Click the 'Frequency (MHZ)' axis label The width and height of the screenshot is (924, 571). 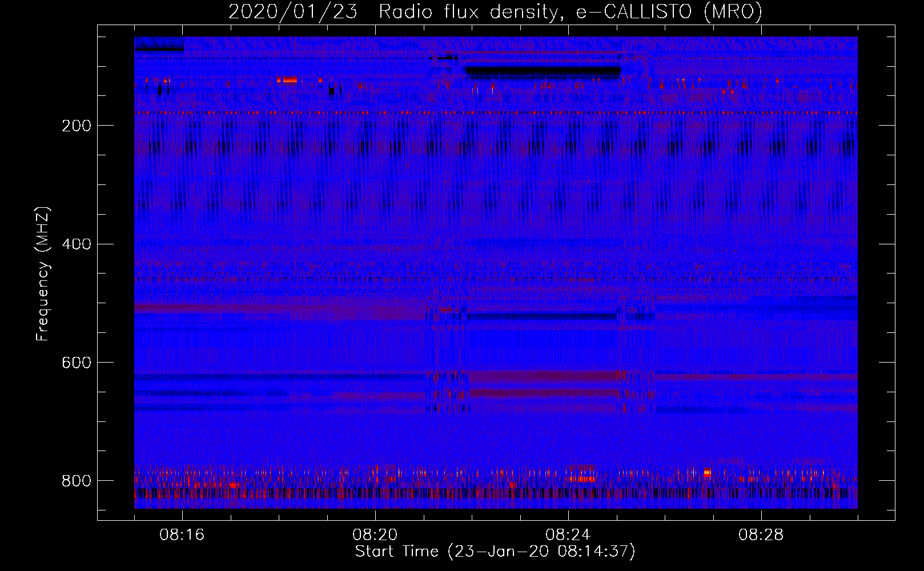pos(43,274)
